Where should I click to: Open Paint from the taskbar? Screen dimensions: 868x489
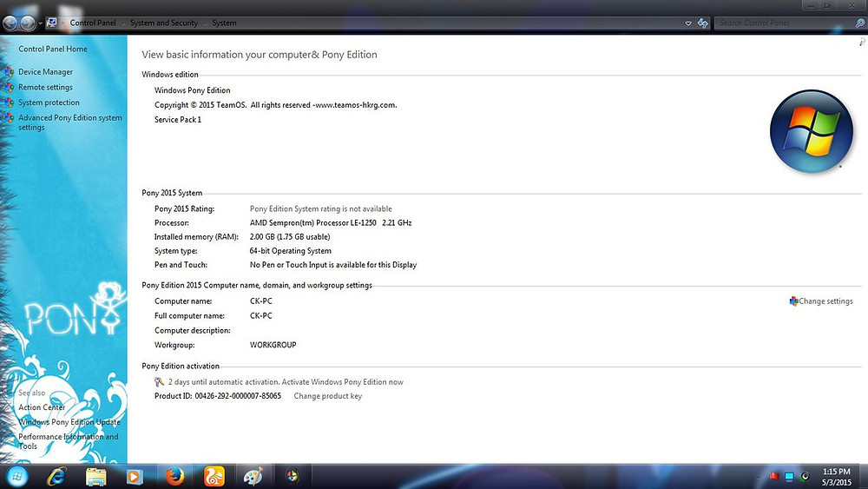tap(253, 476)
